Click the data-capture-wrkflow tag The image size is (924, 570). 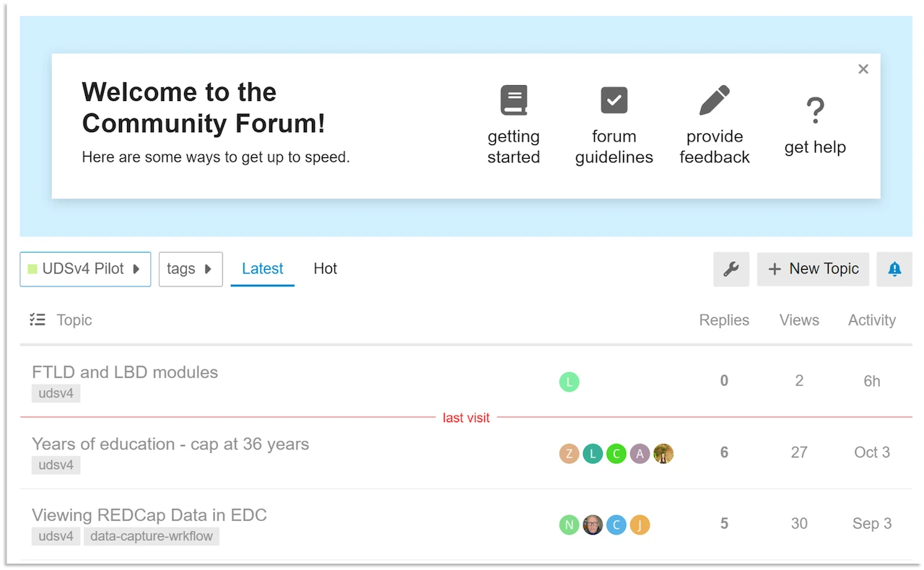152,536
